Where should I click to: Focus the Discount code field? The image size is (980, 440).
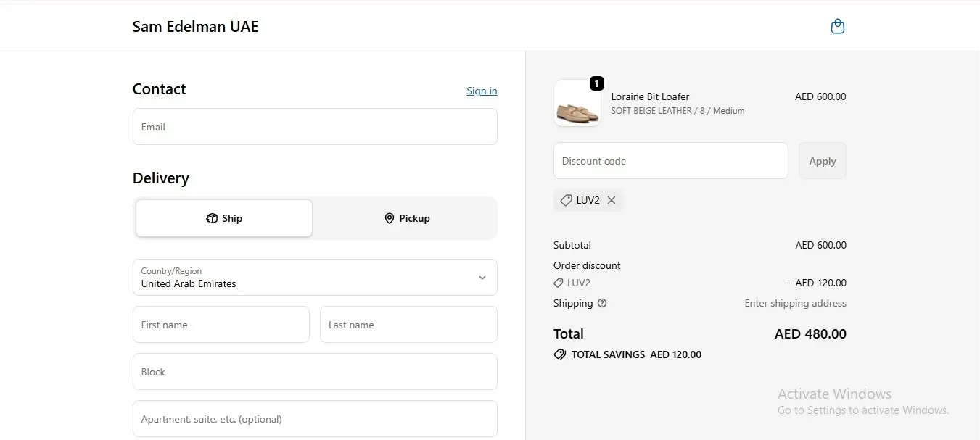click(x=671, y=161)
